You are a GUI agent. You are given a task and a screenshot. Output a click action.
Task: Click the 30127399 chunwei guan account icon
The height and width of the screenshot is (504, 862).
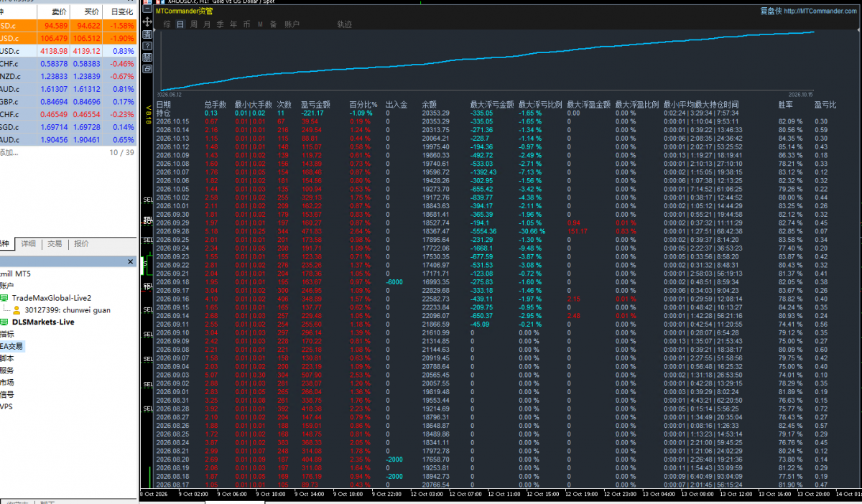[17, 310]
